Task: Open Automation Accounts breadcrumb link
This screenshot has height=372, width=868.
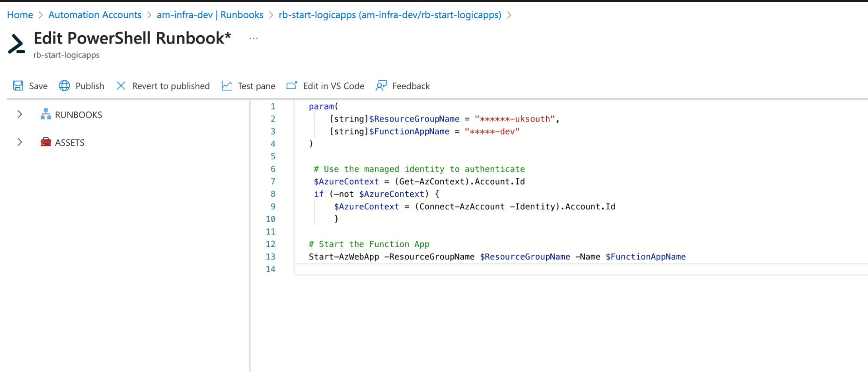Action: point(95,15)
